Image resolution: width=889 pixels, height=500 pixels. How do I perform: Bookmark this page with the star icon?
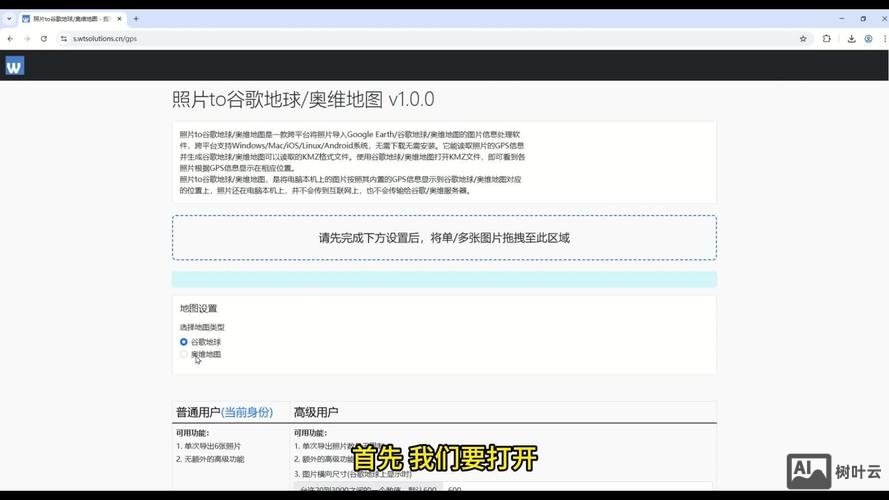[803, 39]
